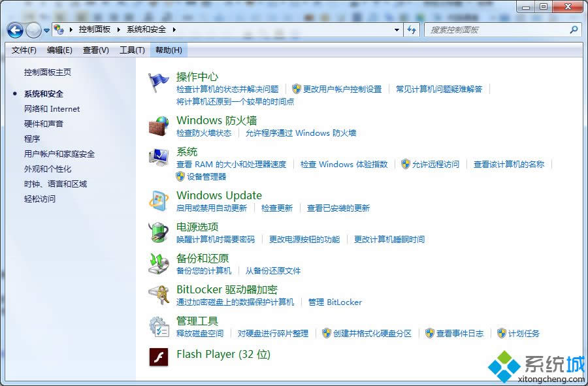Click 检查防火墙状态 link
The width and height of the screenshot is (588, 386).
coord(204,133)
